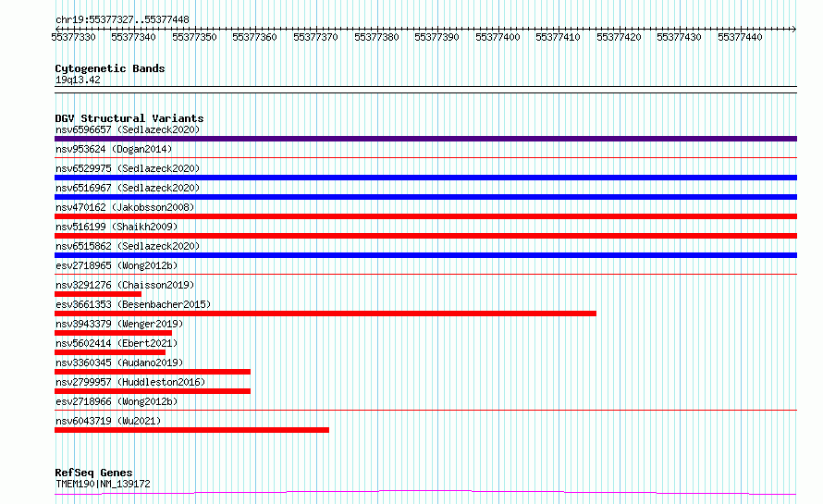
Task: Click the 55377400 ruler coordinate
Action: 497,37
